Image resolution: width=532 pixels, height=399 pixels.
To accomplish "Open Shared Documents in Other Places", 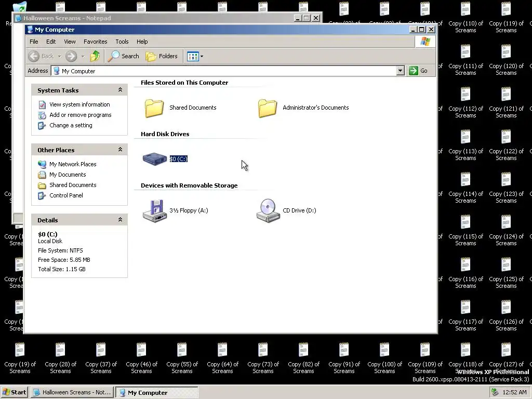I will tap(73, 185).
